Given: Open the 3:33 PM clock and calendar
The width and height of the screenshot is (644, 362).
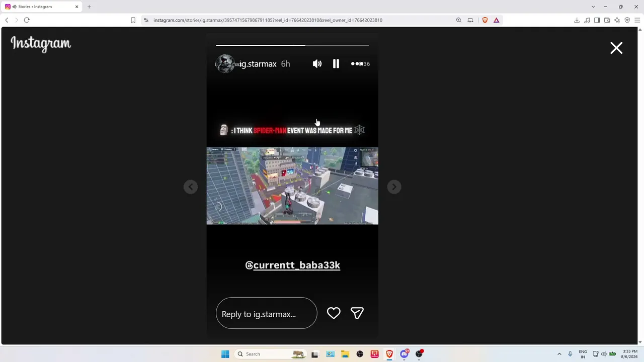Looking at the screenshot, I should coord(630,354).
